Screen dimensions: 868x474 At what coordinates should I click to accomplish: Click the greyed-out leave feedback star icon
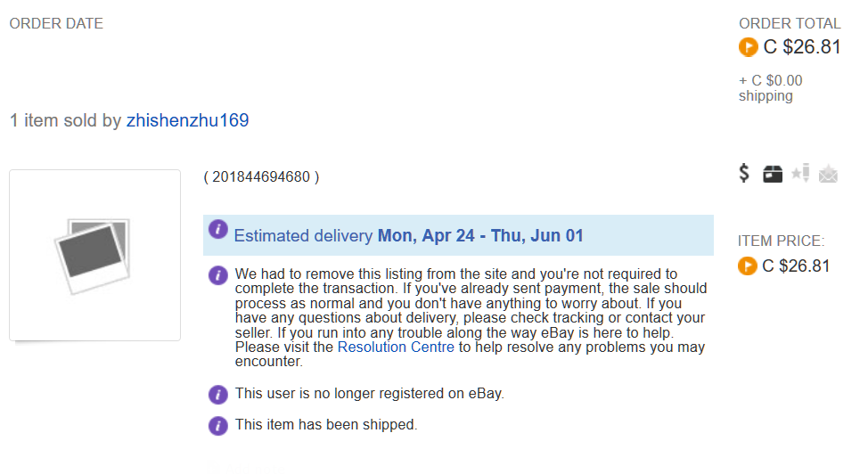(800, 174)
